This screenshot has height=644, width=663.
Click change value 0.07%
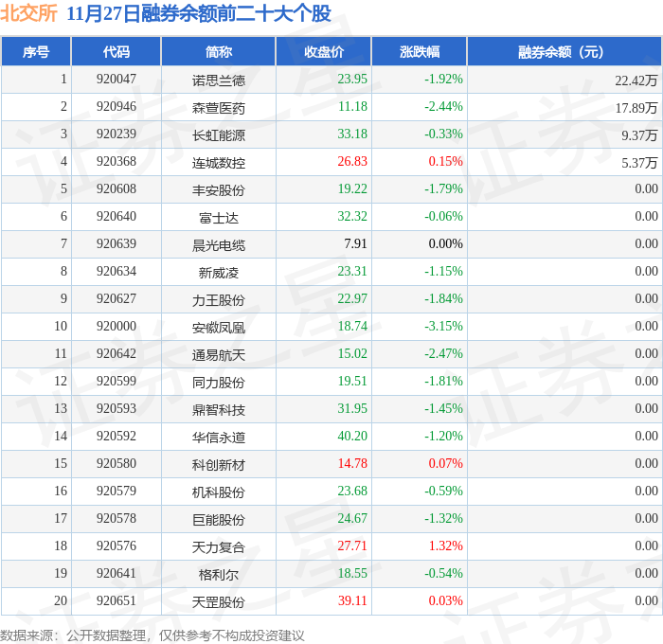[446, 464]
